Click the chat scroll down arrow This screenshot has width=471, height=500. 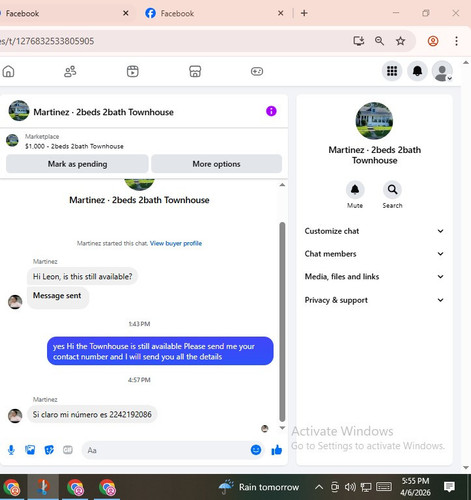pos(282,428)
